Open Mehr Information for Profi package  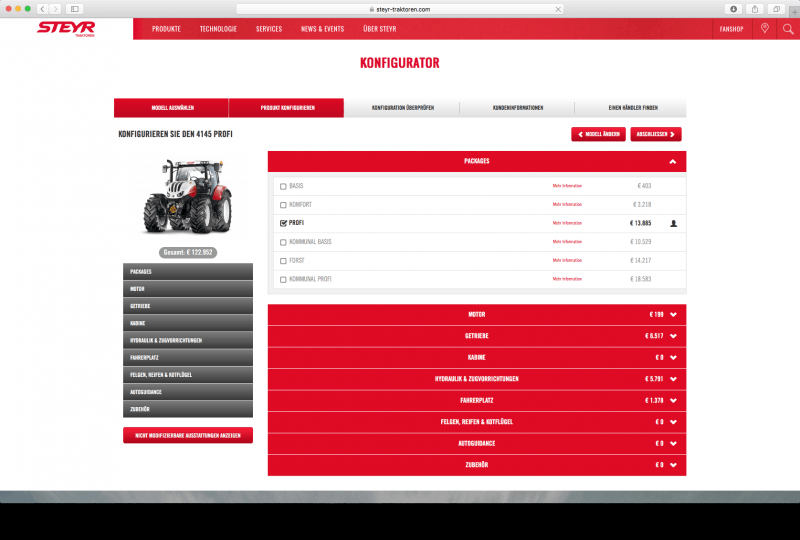[567, 223]
